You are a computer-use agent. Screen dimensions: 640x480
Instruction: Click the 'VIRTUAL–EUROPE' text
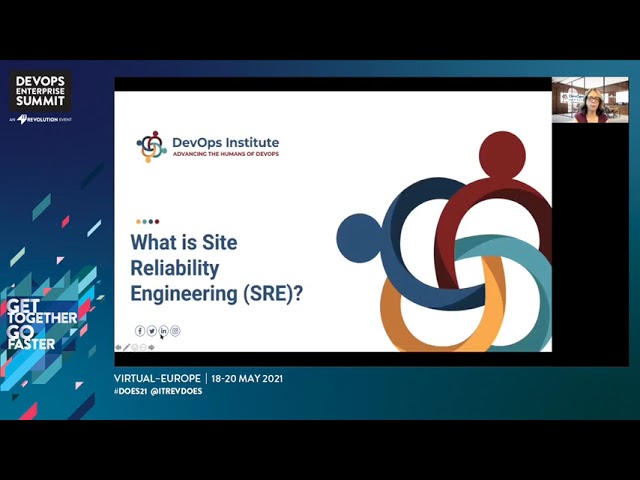pyautogui.click(x=157, y=378)
